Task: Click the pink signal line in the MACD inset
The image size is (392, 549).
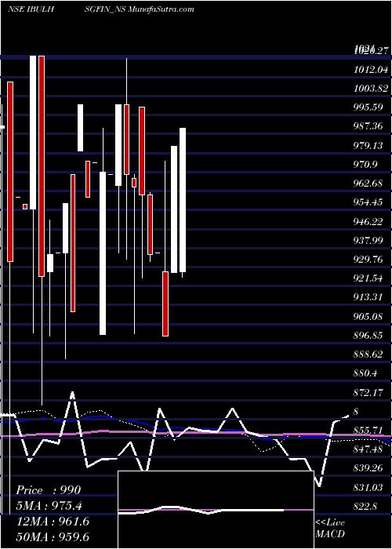Action: (216, 510)
